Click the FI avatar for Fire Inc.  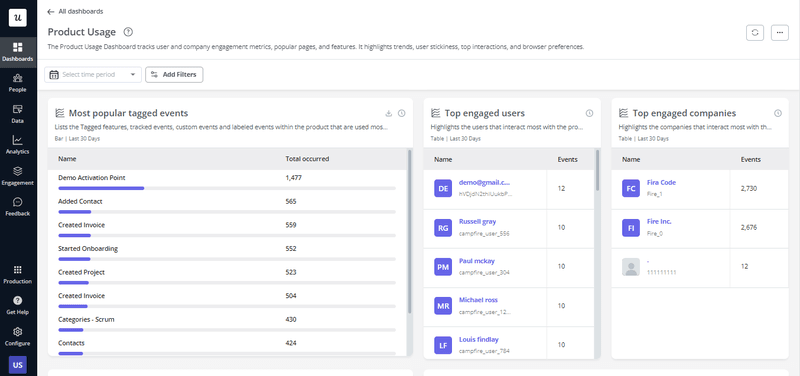[x=631, y=228]
